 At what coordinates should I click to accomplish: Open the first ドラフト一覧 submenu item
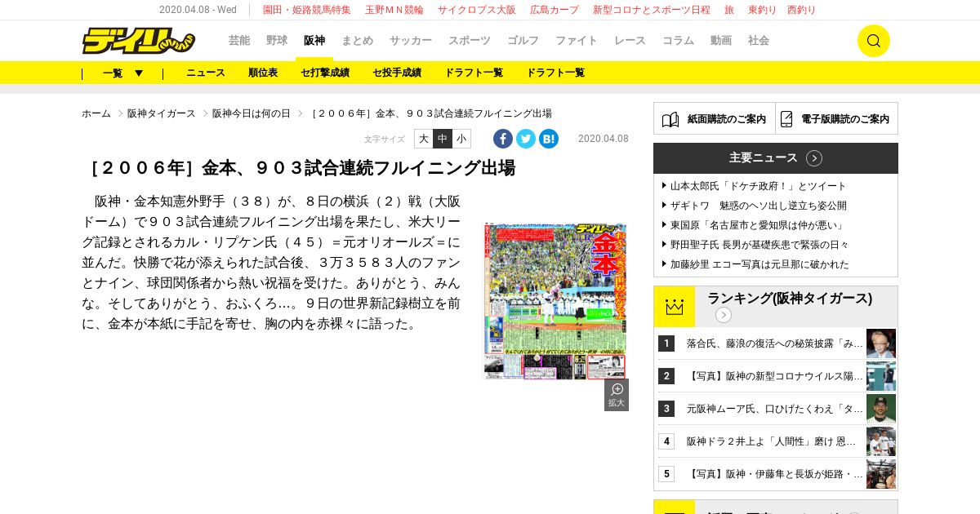pos(474,73)
